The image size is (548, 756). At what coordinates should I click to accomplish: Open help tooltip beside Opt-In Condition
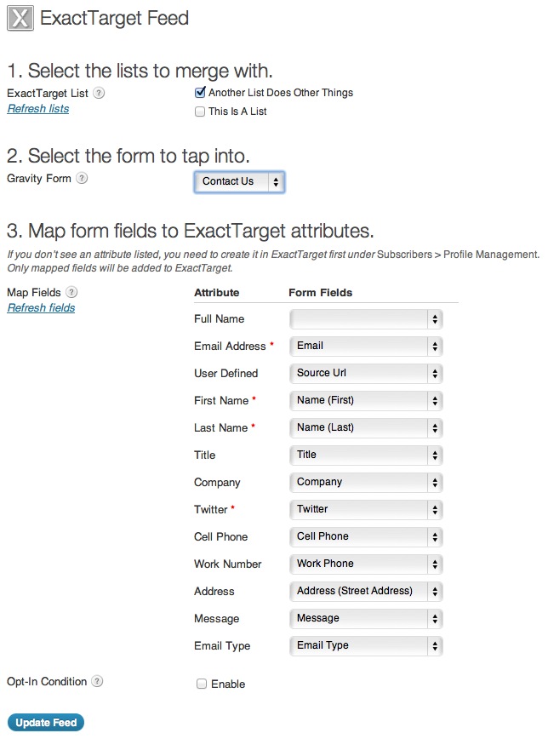(x=97, y=681)
